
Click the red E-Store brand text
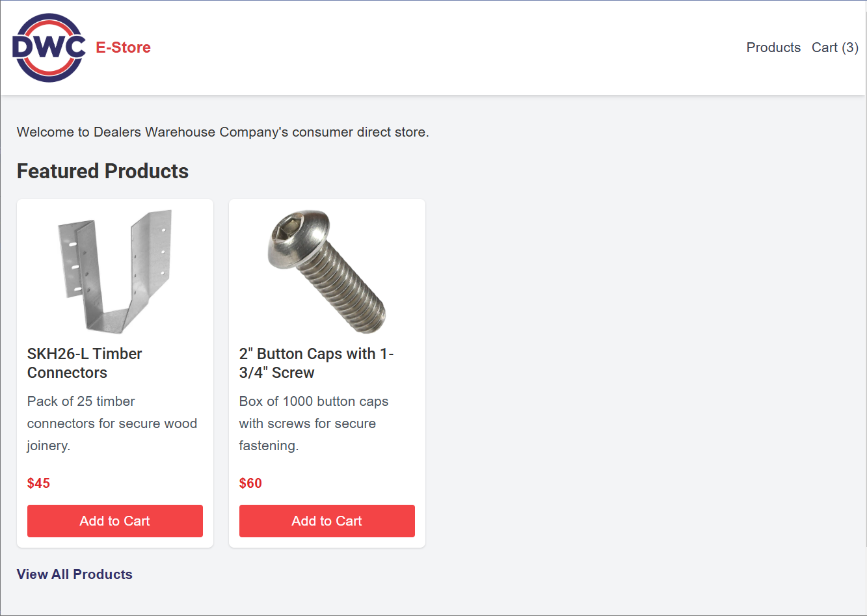pos(123,47)
